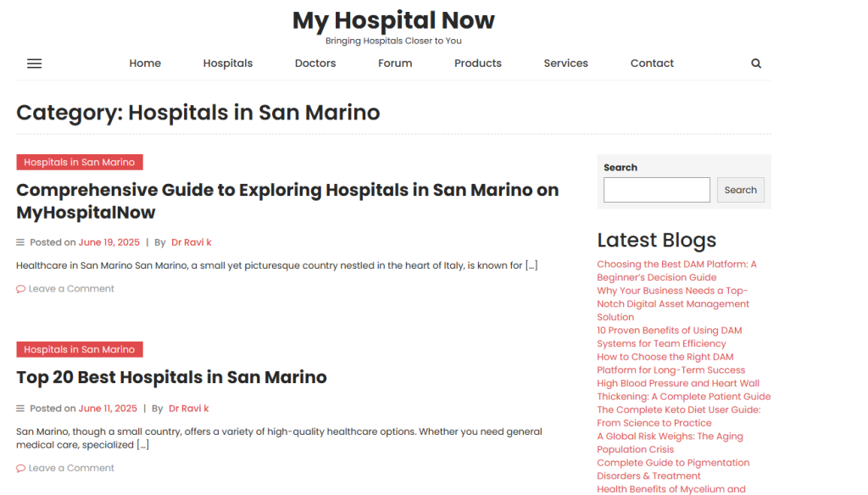
Task: Click the sidebar Search button
Action: tap(740, 190)
